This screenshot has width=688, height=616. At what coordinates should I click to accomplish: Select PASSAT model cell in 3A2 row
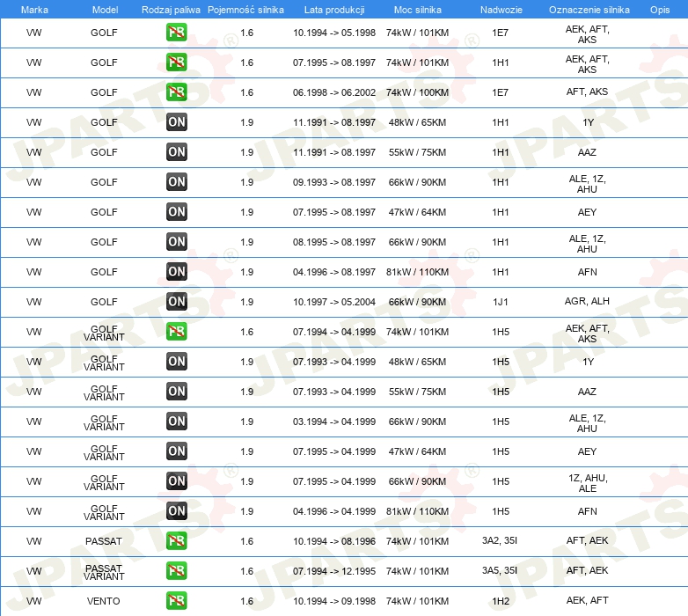tap(104, 541)
